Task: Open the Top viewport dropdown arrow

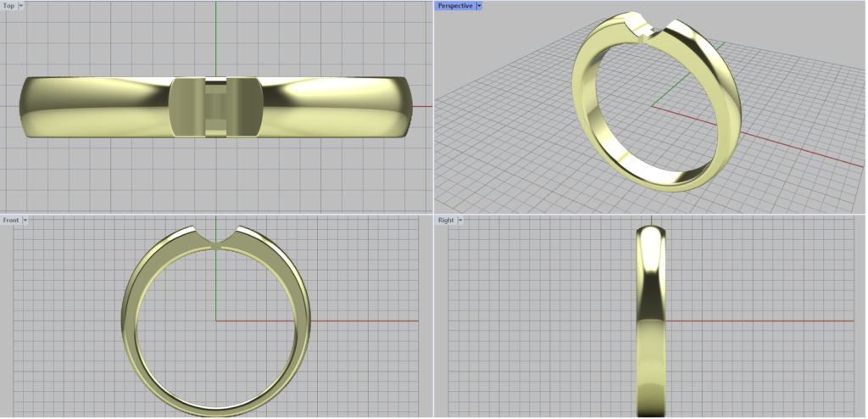Action: click(21, 6)
